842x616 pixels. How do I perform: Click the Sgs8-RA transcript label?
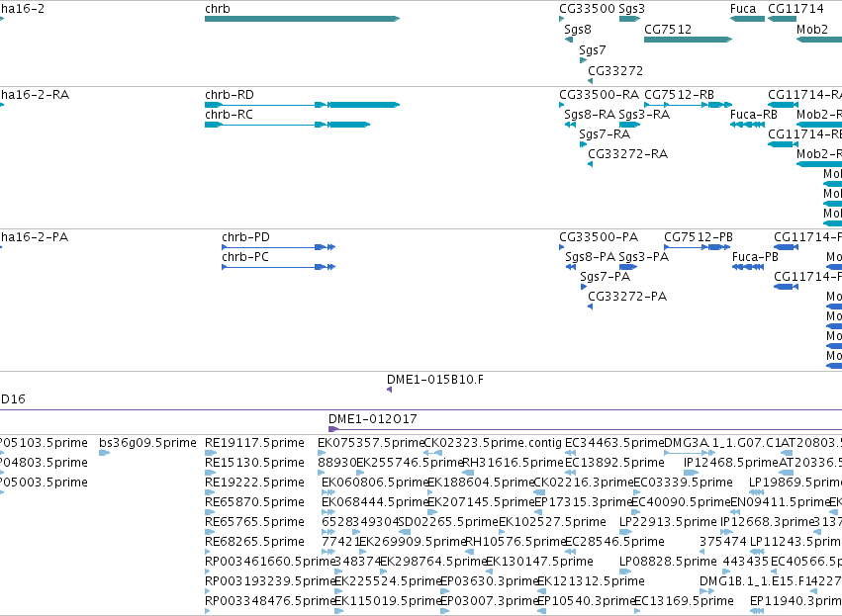[590, 115]
